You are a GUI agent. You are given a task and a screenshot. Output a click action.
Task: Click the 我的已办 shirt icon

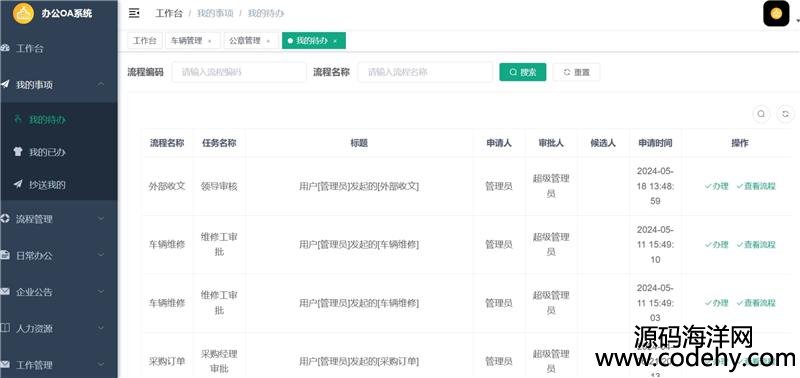[18, 152]
